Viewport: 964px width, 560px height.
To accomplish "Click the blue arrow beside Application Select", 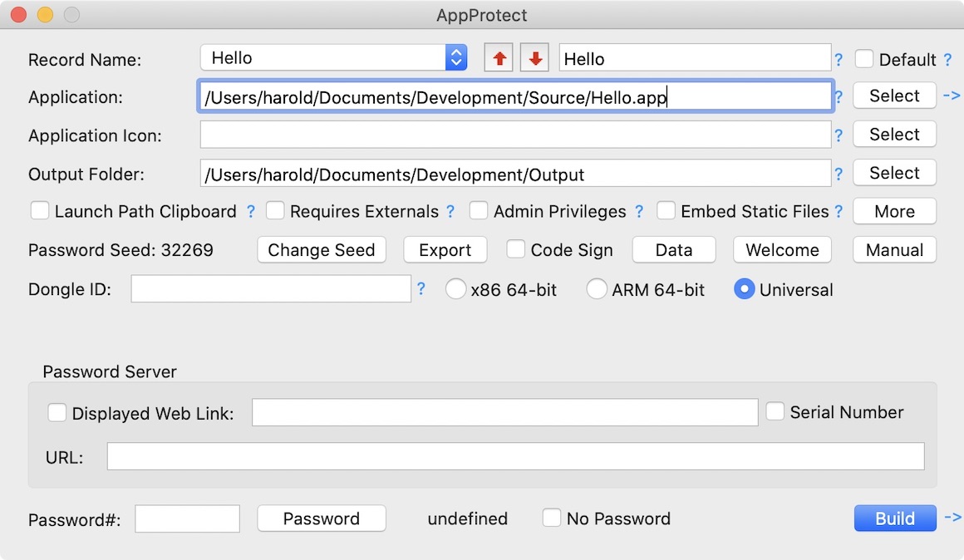I will point(952,96).
